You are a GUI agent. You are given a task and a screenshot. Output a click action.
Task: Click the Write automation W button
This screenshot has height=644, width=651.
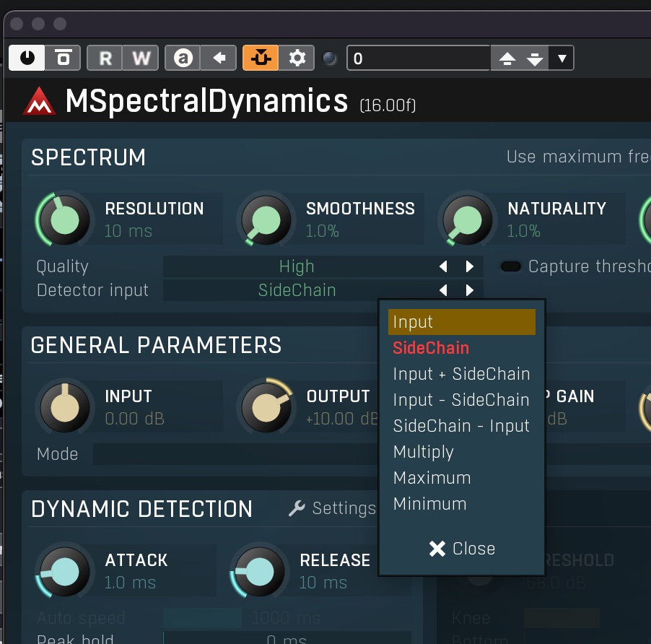[x=141, y=58]
